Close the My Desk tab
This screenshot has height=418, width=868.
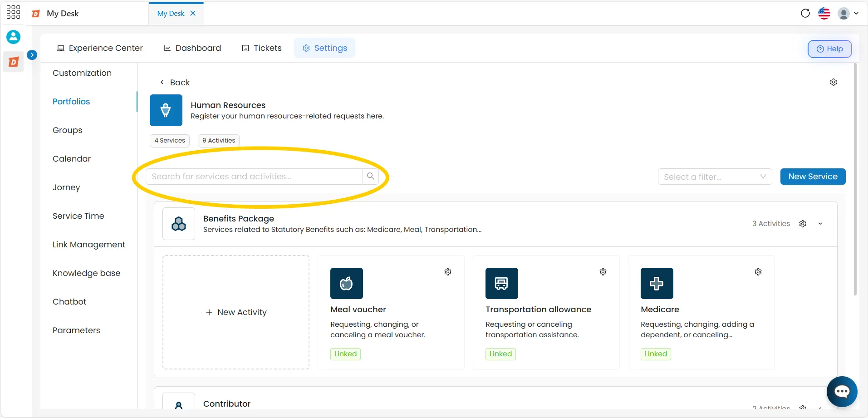[x=193, y=13]
